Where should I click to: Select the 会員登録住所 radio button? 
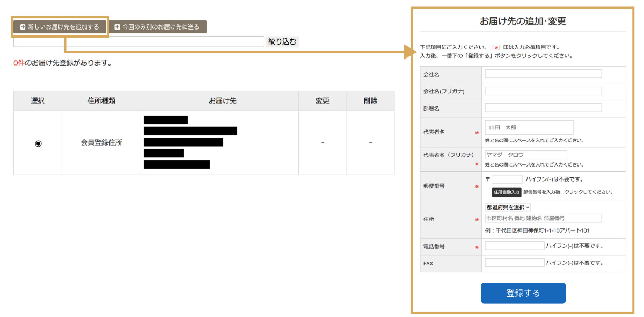pyautogui.click(x=38, y=143)
